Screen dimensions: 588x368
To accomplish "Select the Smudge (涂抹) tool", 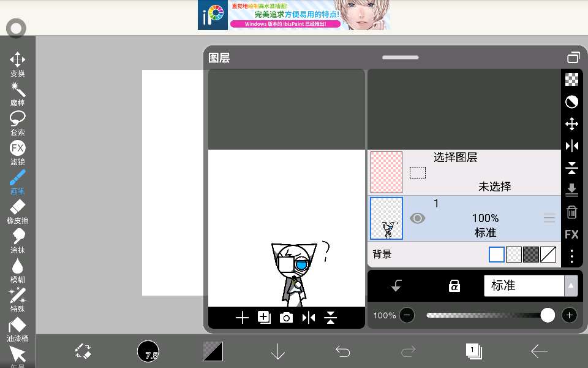I will click(17, 240).
